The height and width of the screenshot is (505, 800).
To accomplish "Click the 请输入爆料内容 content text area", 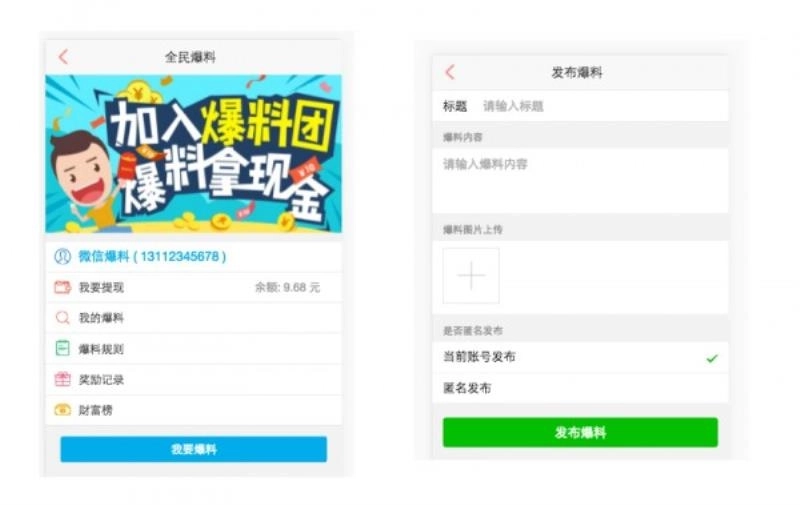I will tap(580, 180).
